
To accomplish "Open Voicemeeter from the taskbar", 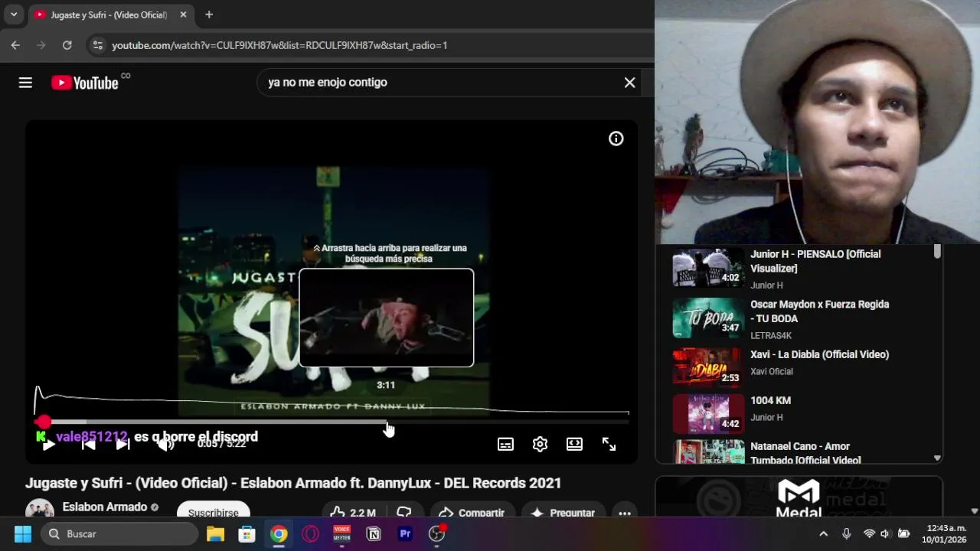I will 341,534.
